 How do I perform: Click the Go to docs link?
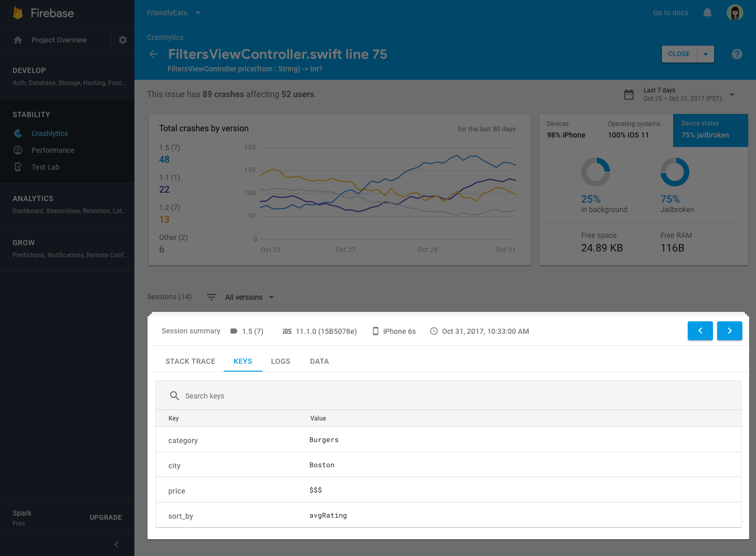[x=670, y=13]
